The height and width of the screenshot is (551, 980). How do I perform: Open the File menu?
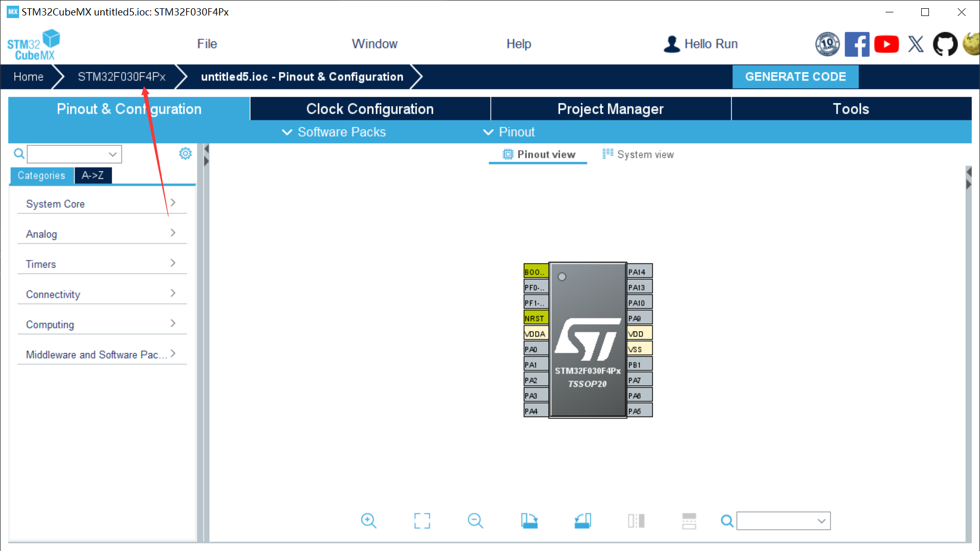point(207,44)
